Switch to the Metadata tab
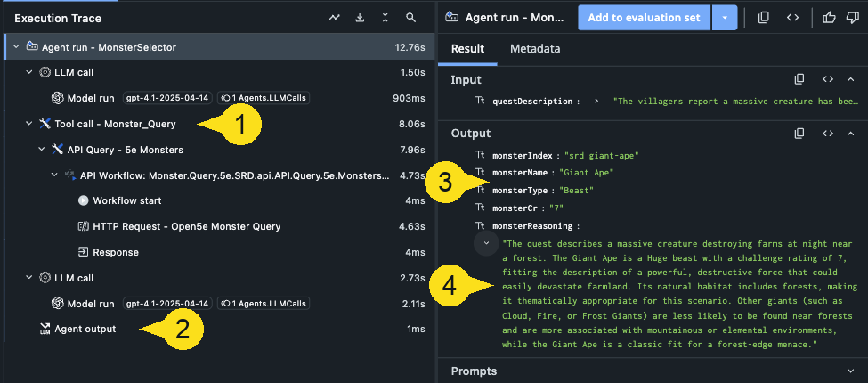Viewport: 868px width, 383px height. coord(535,49)
